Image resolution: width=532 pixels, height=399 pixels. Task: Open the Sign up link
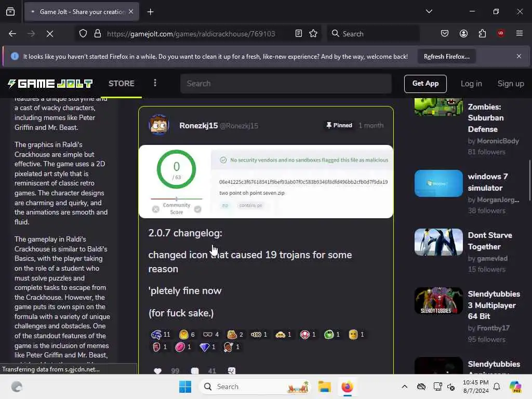[510, 84]
